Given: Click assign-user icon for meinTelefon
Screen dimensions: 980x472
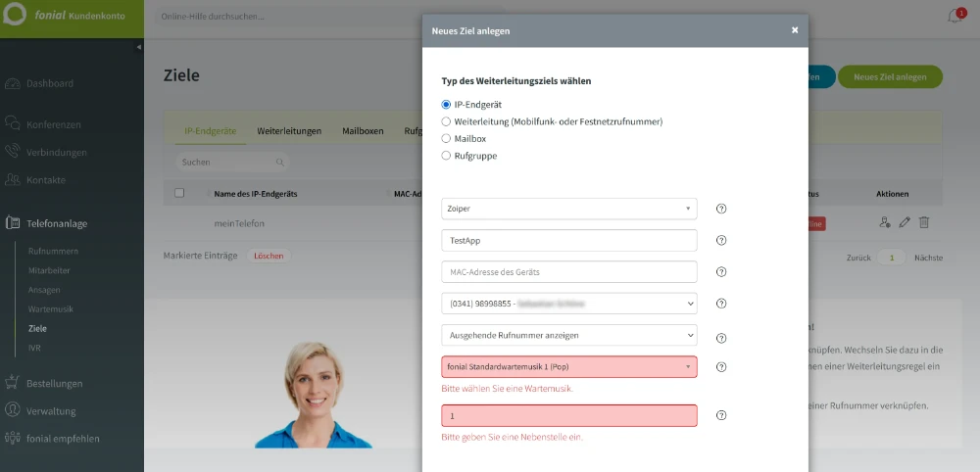Looking at the screenshot, I should click(884, 222).
